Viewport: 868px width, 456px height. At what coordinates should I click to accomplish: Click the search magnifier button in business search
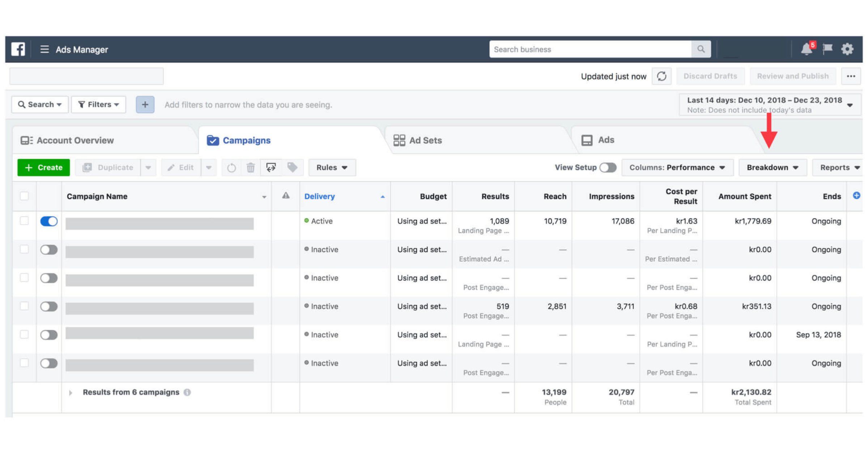701,49
